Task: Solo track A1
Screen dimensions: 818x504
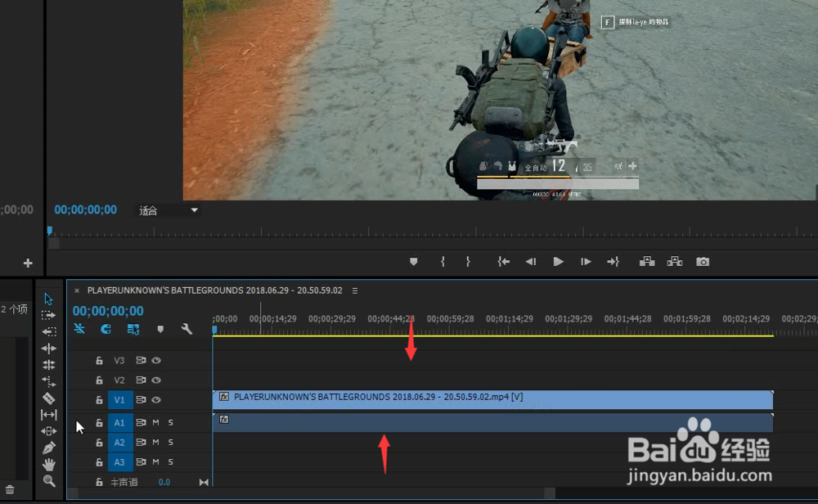Action: 171,423
